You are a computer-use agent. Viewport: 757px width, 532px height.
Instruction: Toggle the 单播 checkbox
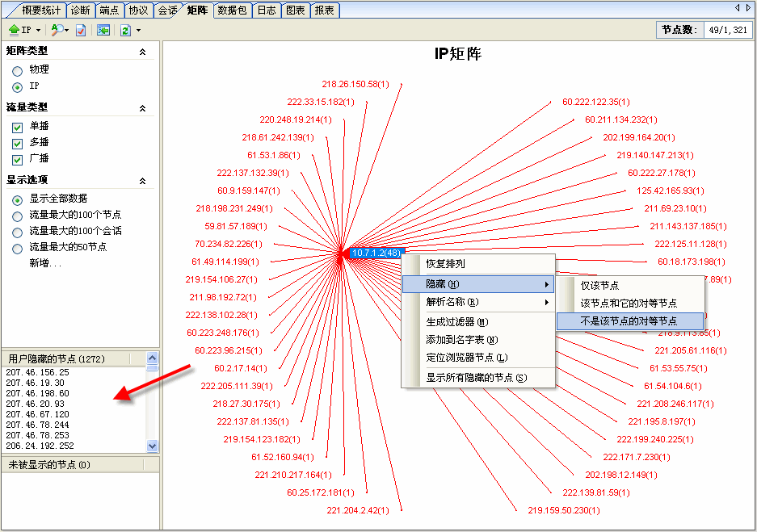(17, 127)
